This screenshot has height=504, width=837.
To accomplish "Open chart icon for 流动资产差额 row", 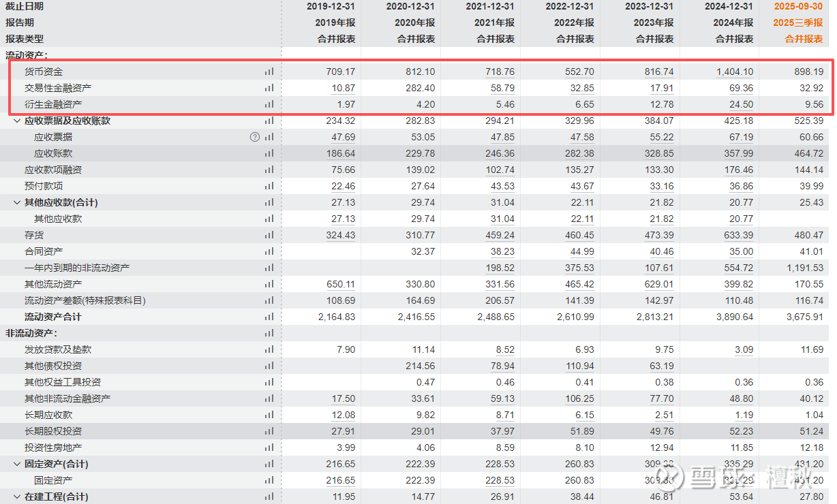I will pyautogui.click(x=269, y=300).
